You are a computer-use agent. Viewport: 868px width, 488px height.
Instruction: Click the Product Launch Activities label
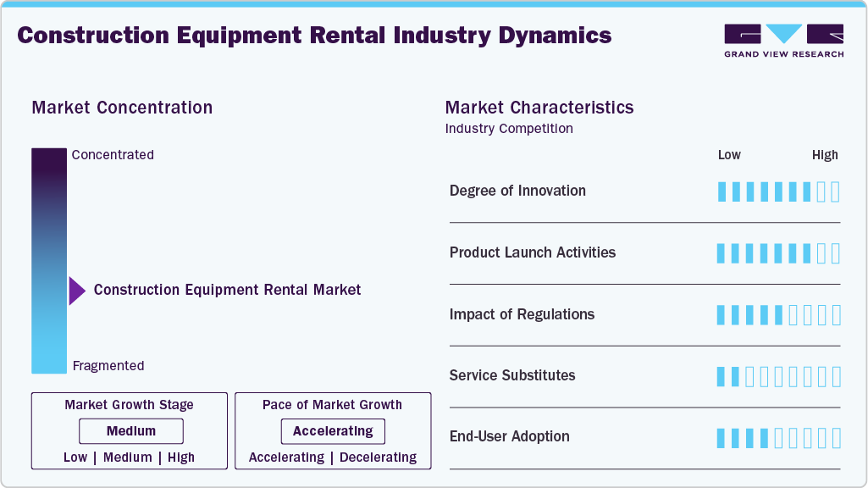(533, 252)
